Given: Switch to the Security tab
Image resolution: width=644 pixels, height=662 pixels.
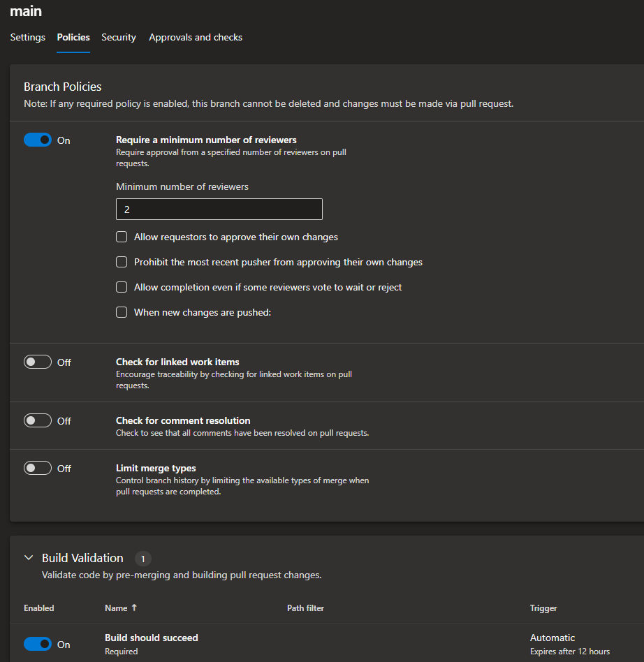Looking at the screenshot, I should [119, 38].
